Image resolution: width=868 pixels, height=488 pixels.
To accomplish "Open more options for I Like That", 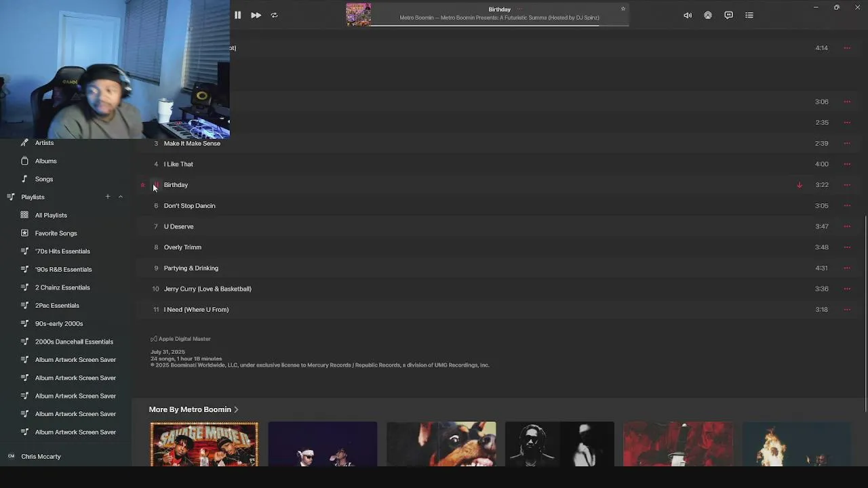I will pos(847,164).
